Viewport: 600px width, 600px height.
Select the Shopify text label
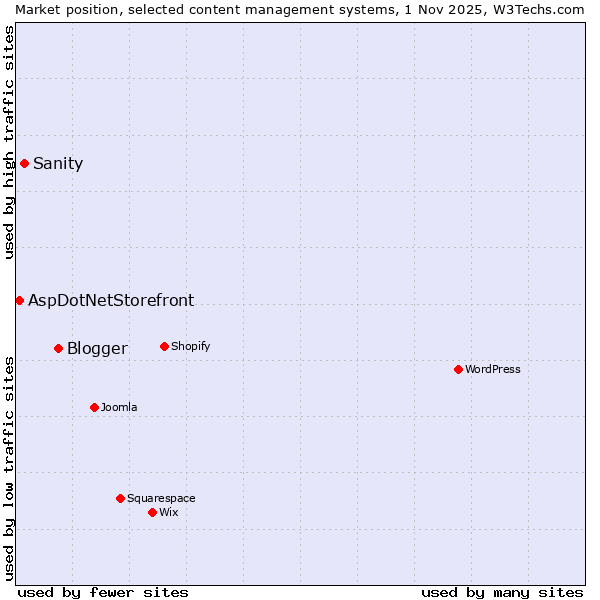tap(190, 347)
